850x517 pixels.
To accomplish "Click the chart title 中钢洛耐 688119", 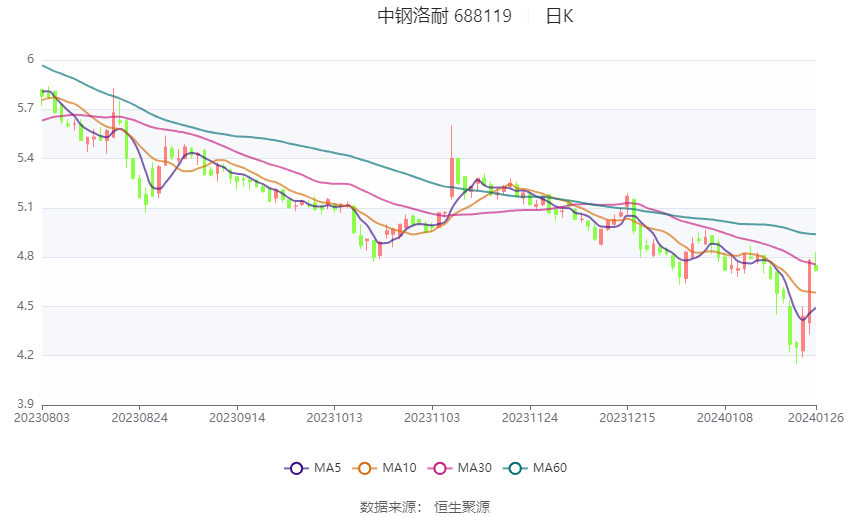I will (x=445, y=16).
